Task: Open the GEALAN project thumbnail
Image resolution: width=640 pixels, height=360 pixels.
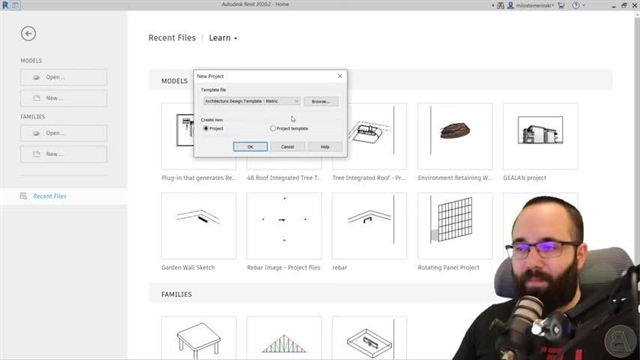Action: pos(540,136)
